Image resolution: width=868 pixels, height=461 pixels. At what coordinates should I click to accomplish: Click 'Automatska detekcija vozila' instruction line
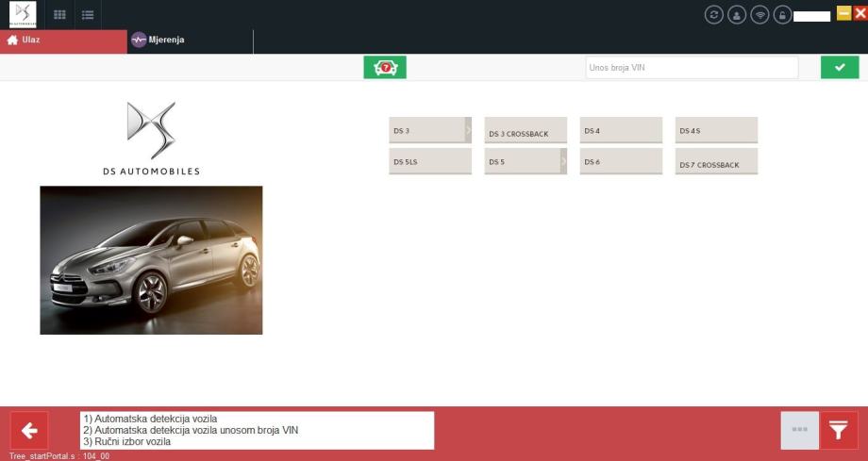coord(150,419)
